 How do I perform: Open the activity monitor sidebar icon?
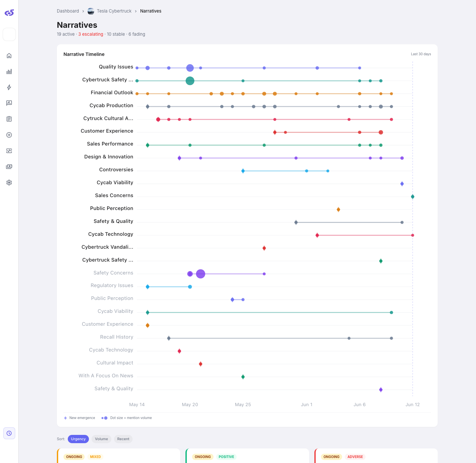9,151
